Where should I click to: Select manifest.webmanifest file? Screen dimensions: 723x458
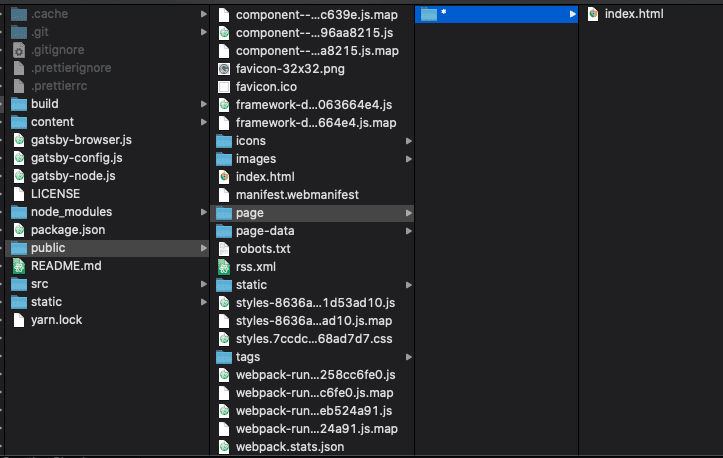(296, 195)
